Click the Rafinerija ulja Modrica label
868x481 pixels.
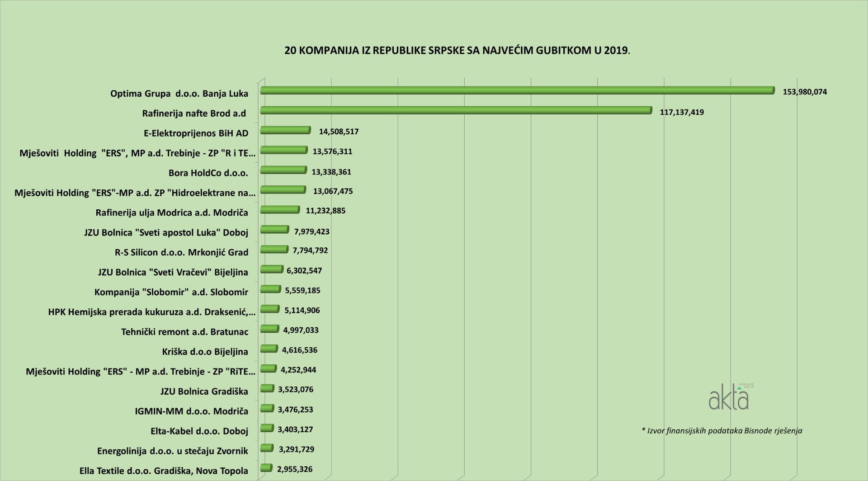pos(172,212)
